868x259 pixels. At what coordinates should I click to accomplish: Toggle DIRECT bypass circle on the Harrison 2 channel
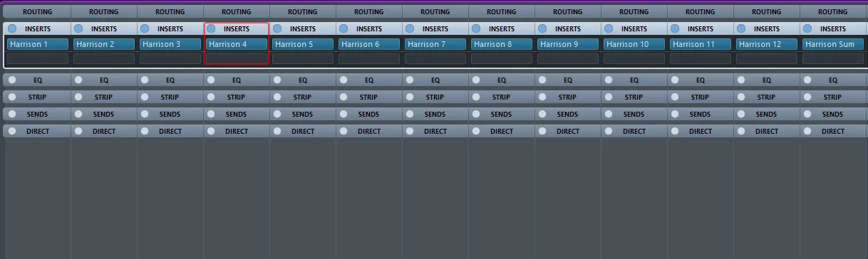click(78, 131)
